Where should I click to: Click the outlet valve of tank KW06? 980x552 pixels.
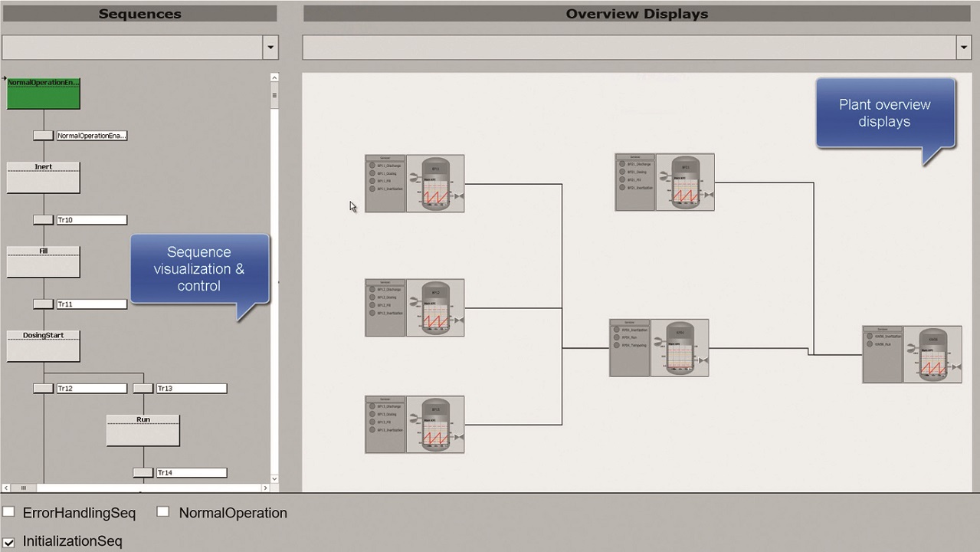[x=956, y=366]
